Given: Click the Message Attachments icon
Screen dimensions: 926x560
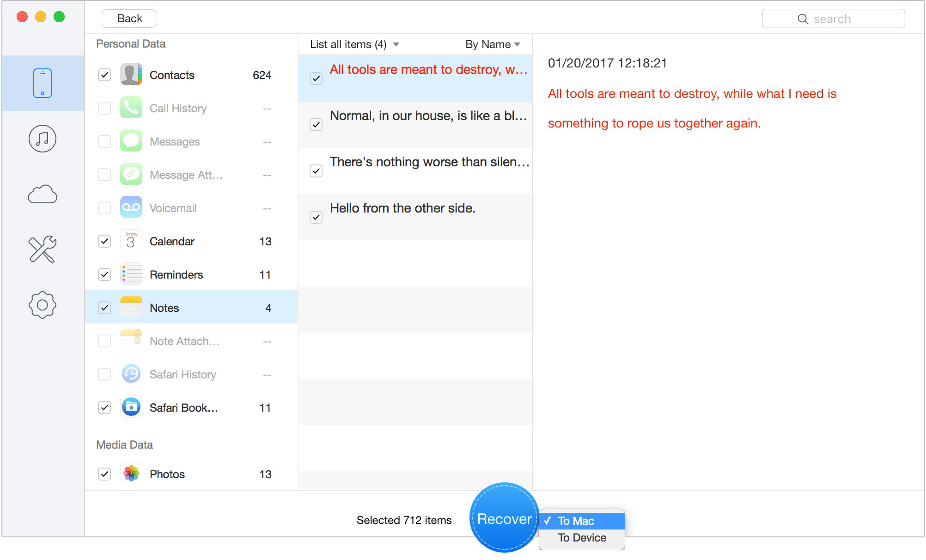Looking at the screenshot, I should (x=131, y=175).
